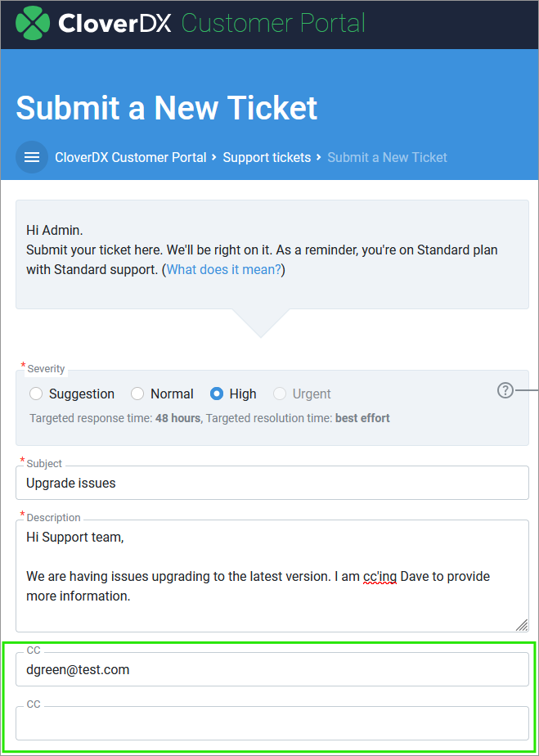
Task: Select the High severity radio button
Action: click(x=217, y=394)
